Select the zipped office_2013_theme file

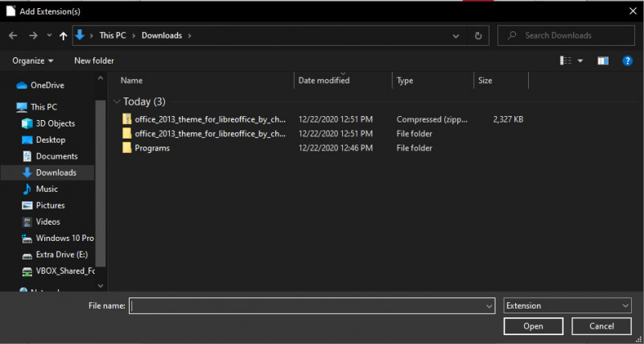point(209,118)
